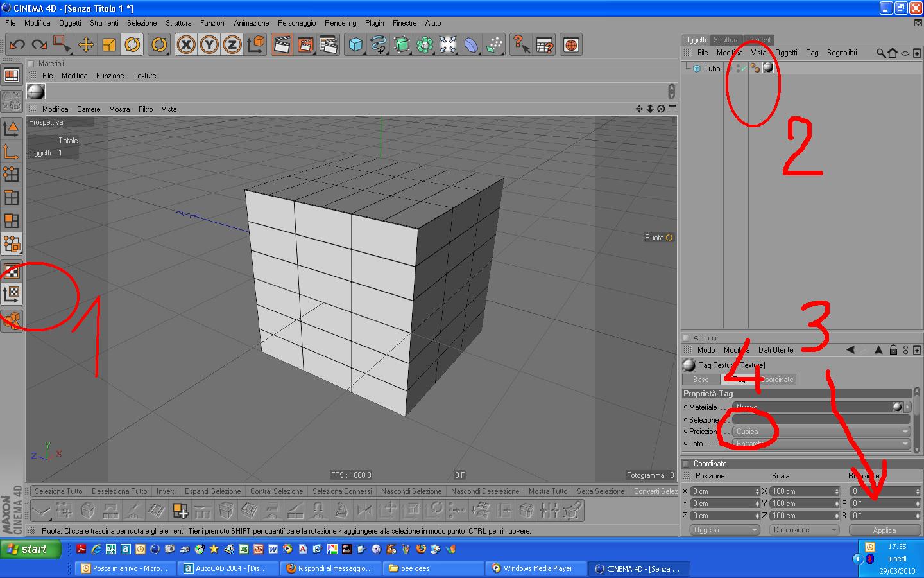Image resolution: width=924 pixels, height=578 pixels.
Task: Click the Selezione field in Proprietà Tag
Action: coord(821,419)
